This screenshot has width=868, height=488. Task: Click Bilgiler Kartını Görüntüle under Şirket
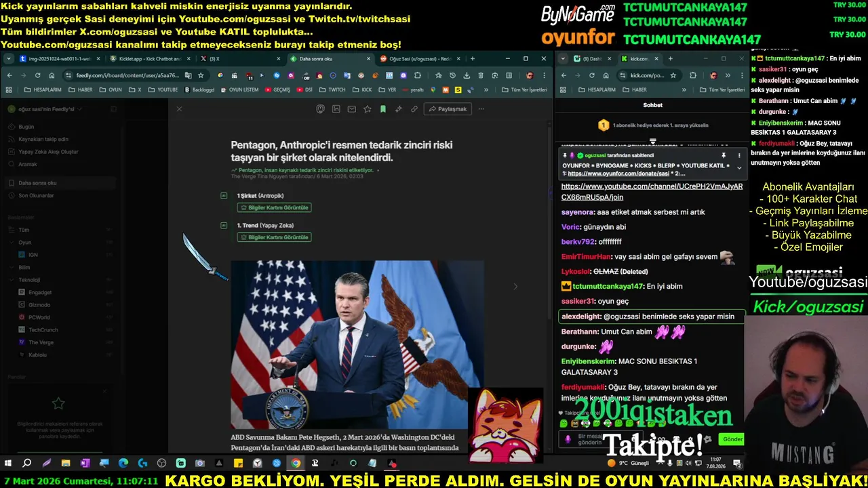[x=274, y=207]
